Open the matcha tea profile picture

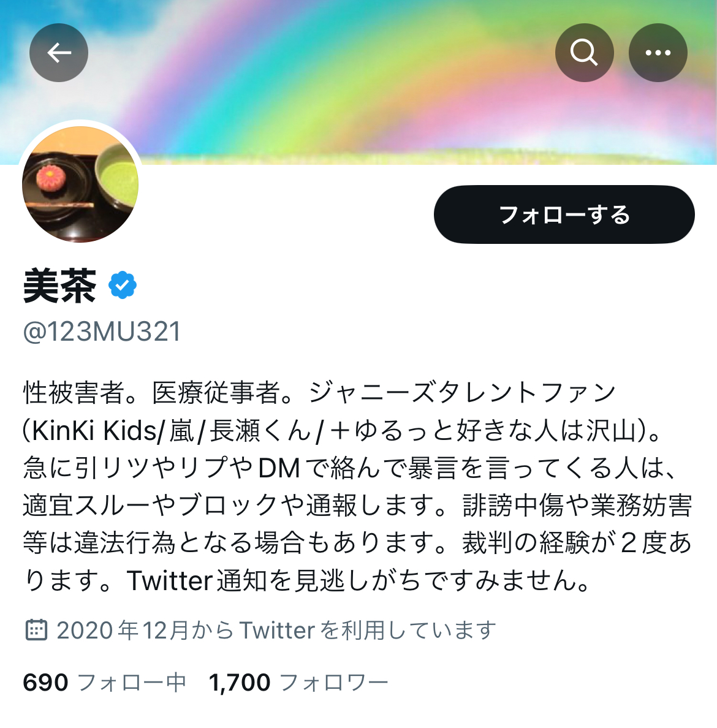click(x=80, y=184)
